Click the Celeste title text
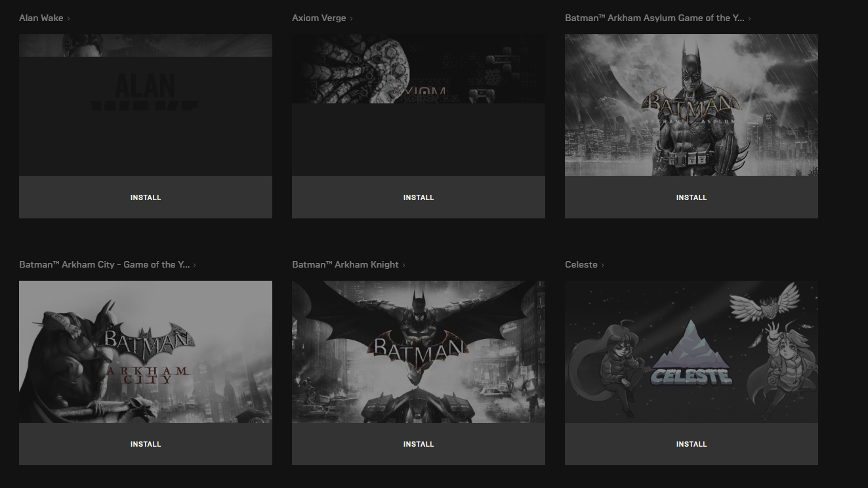 [x=581, y=264]
